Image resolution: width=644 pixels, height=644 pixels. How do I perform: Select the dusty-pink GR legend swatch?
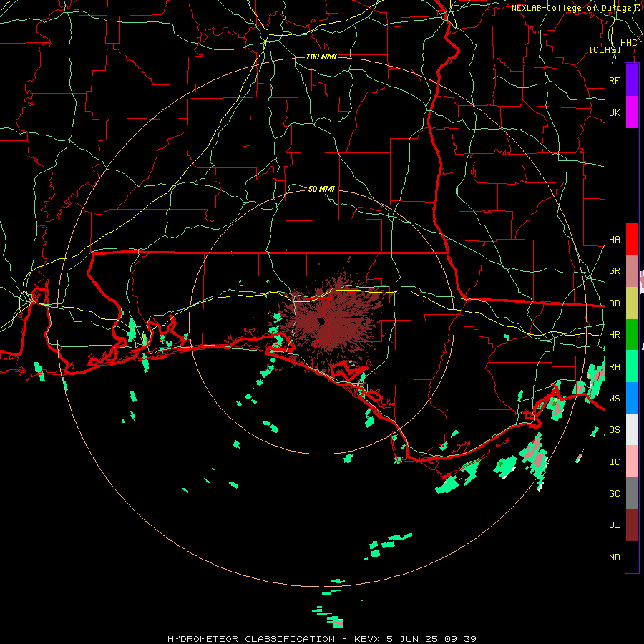(x=632, y=271)
